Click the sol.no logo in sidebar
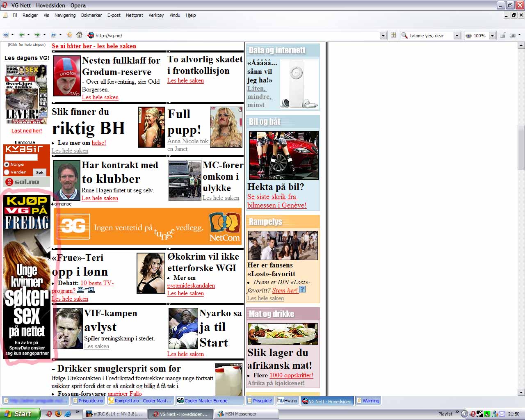This screenshot has width=525, height=420. coord(27,182)
